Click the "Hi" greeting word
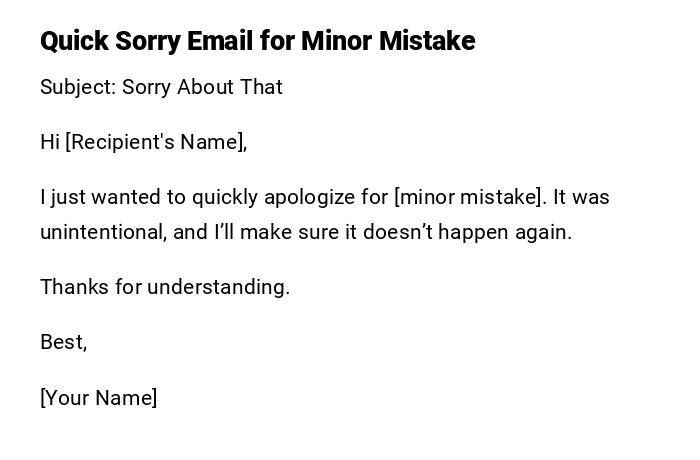Viewport: 700px width, 460px height. [x=50, y=142]
